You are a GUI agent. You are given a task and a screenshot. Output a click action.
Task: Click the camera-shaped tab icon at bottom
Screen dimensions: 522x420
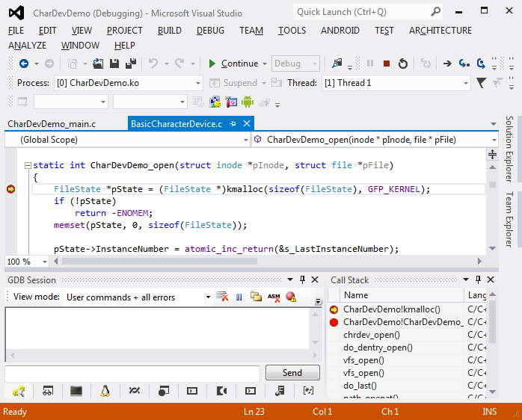[221, 391]
